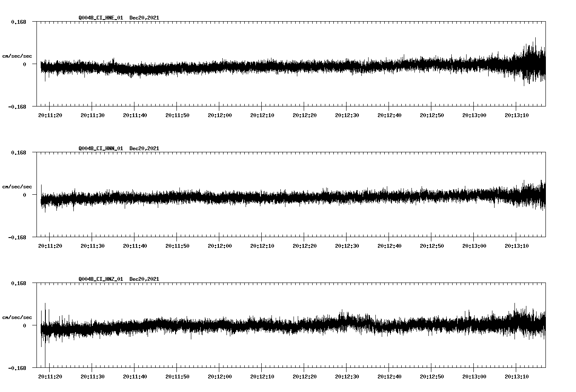The image size is (576, 392).
Task: Click the 20:13:00 time label on HNN plot
Action: pyautogui.click(x=474, y=246)
